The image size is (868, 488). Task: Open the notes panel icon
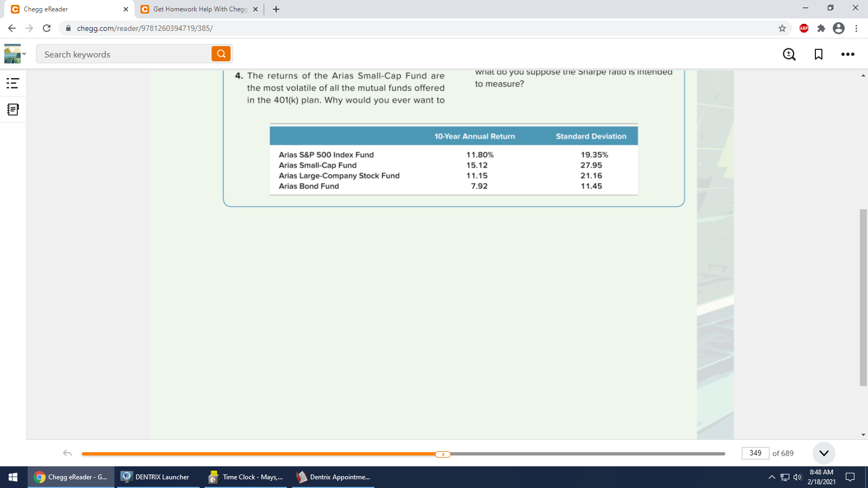[x=12, y=110]
